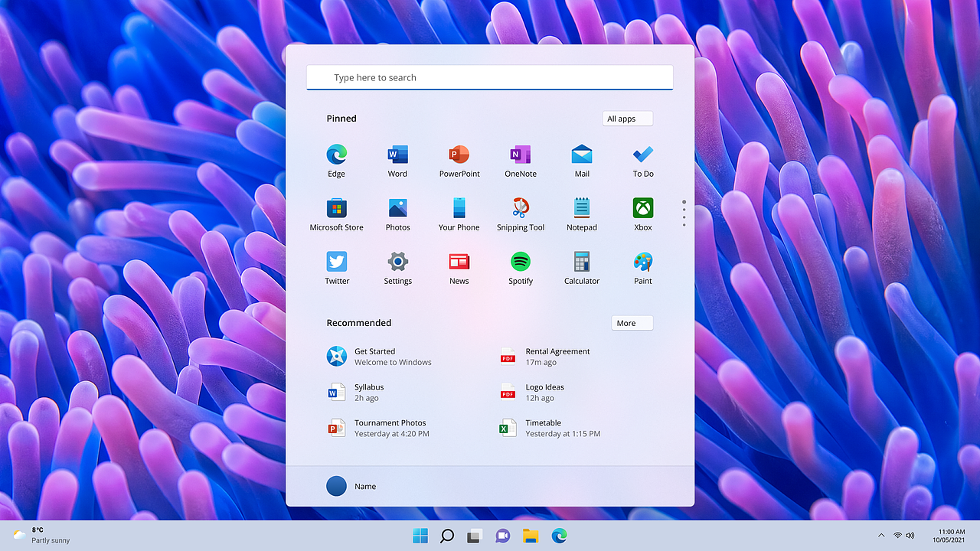Open the Xbox app

click(643, 214)
